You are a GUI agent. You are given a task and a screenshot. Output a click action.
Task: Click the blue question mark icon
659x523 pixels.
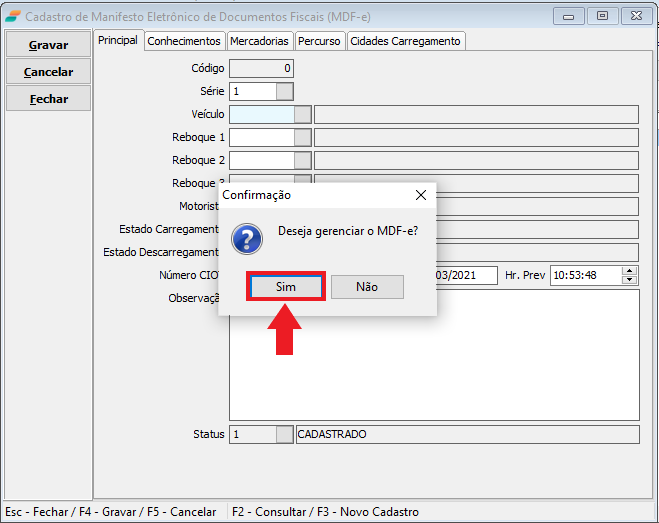(246, 239)
